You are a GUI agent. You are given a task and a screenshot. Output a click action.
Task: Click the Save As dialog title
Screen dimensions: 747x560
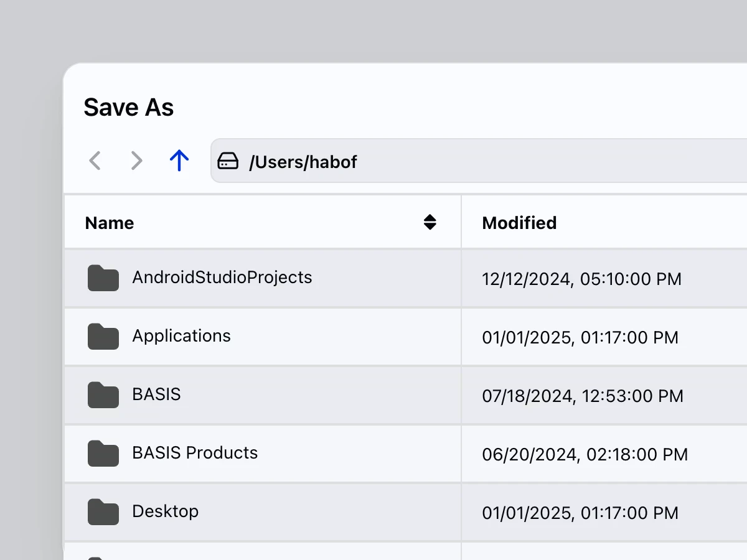(x=129, y=107)
